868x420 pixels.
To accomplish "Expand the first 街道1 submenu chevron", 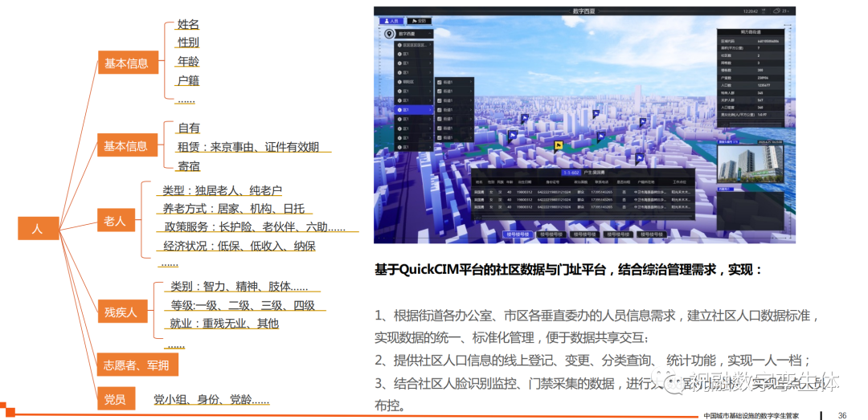I will point(470,82).
